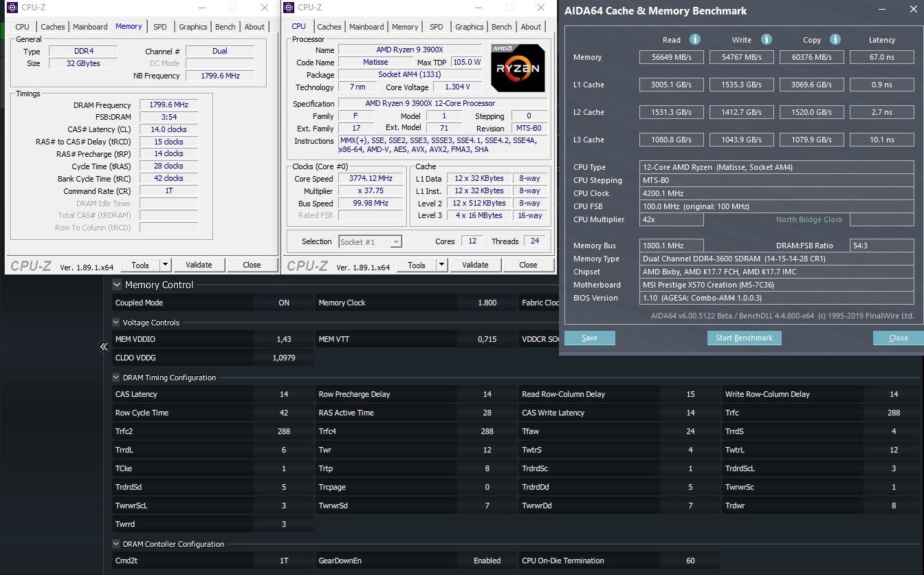Collapse the Voltage Controls section
Image resolution: width=924 pixels, height=575 pixels.
tap(116, 323)
